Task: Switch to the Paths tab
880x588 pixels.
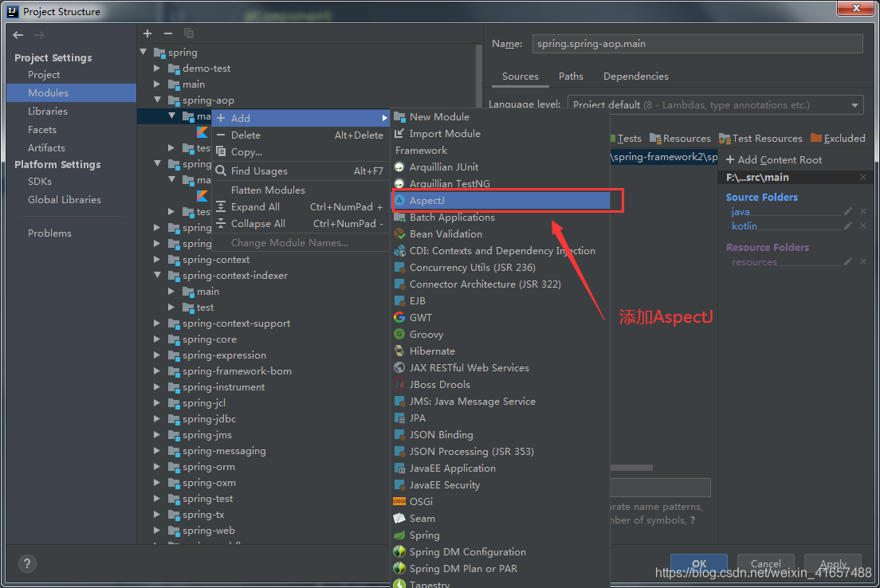Action: 571,76
